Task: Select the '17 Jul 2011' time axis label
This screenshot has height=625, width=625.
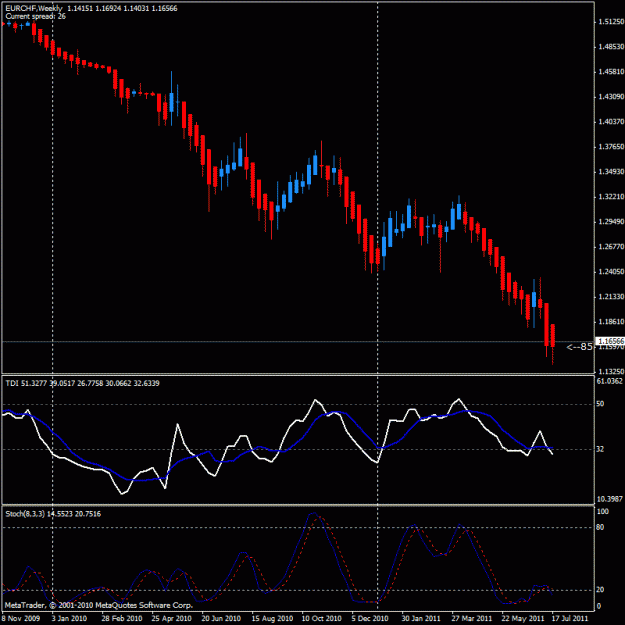Action: (569, 619)
